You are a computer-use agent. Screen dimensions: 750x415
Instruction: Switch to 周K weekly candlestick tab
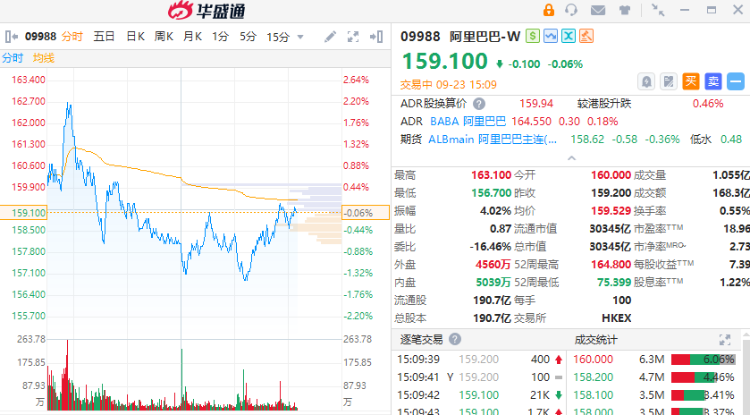pyautogui.click(x=164, y=36)
